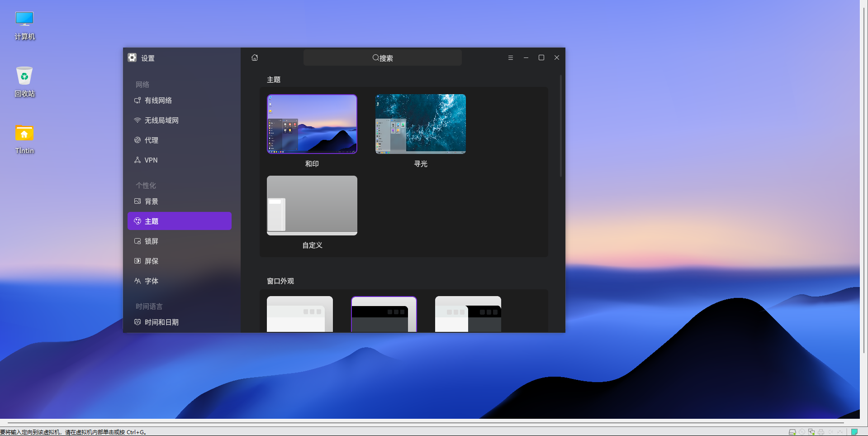868x436 pixels.
Task: Click the home icon in settings header
Action: [255, 57]
